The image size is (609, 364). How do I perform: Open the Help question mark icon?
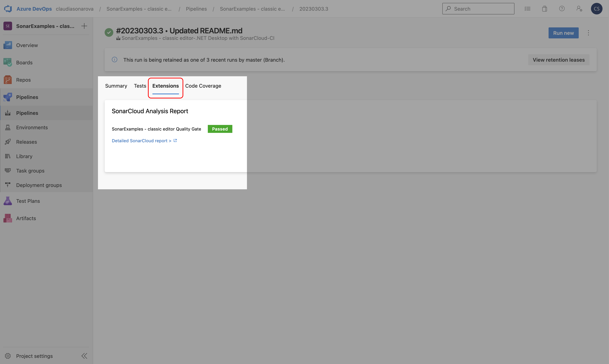pyautogui.click(x=562, y=9)
